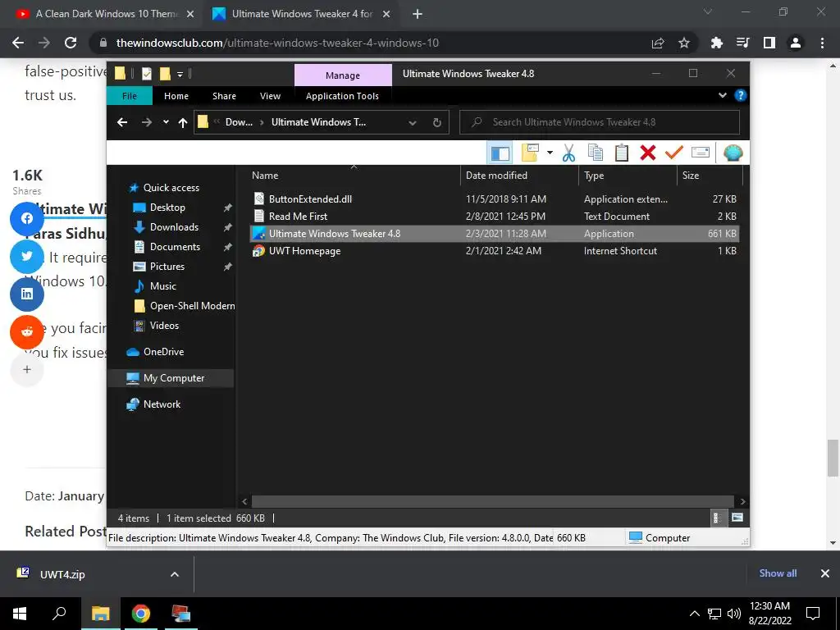Open the File menu tab
840x630 pixels.
coord(129,96)
